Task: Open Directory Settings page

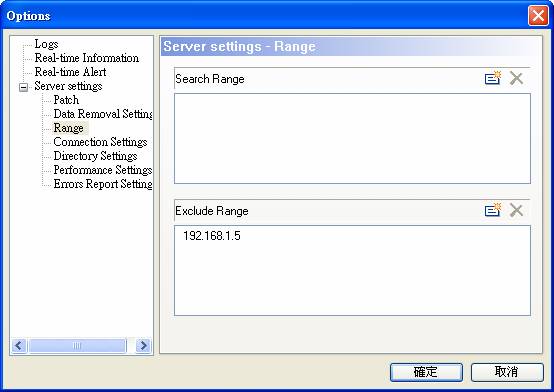Action: pyautogui.click(x=95, y=156)
